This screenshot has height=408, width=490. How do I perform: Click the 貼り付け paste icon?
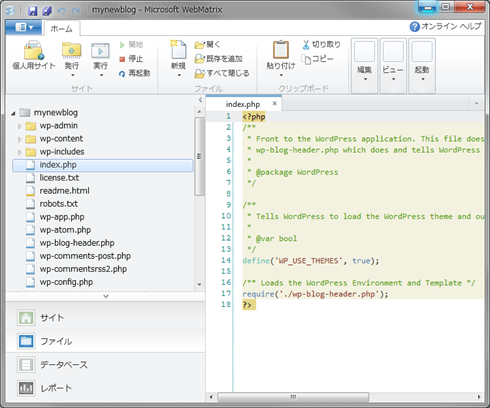281,50
